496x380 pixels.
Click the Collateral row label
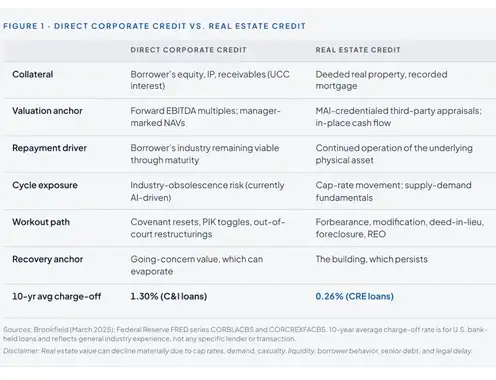click(x=33, y=74)
